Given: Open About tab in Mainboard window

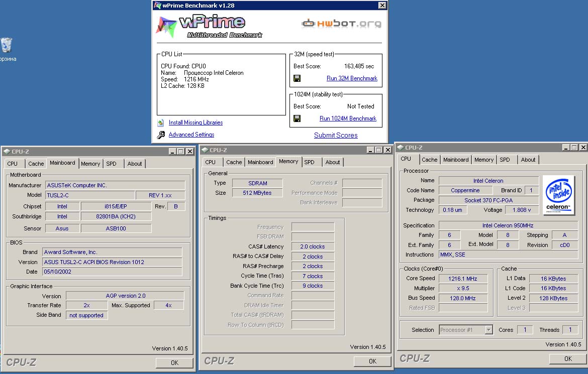Looking at the screenshot, I should pyautogui.click(x=135, y=164).
